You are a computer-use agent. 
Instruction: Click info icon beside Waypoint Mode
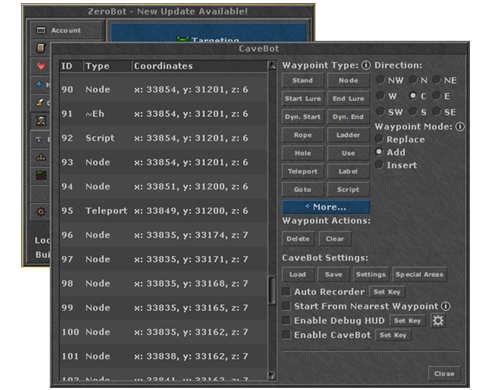[460, 127]
